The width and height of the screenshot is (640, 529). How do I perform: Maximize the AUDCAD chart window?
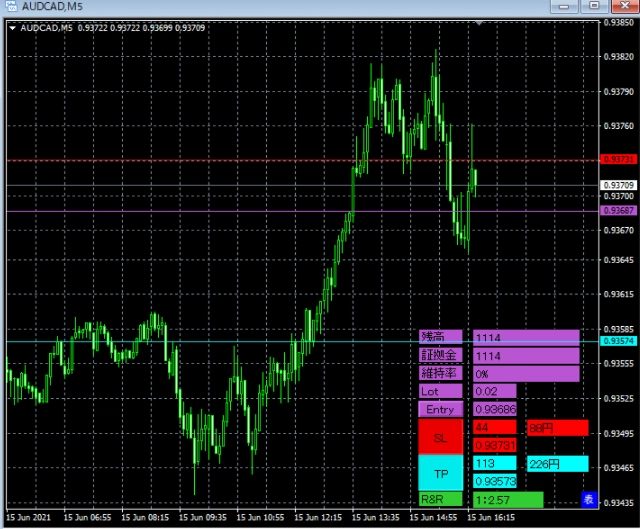coord(594,6)
